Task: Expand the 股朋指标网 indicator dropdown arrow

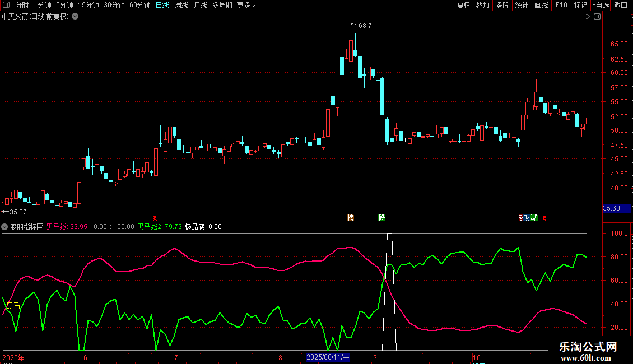Action: 4,227
